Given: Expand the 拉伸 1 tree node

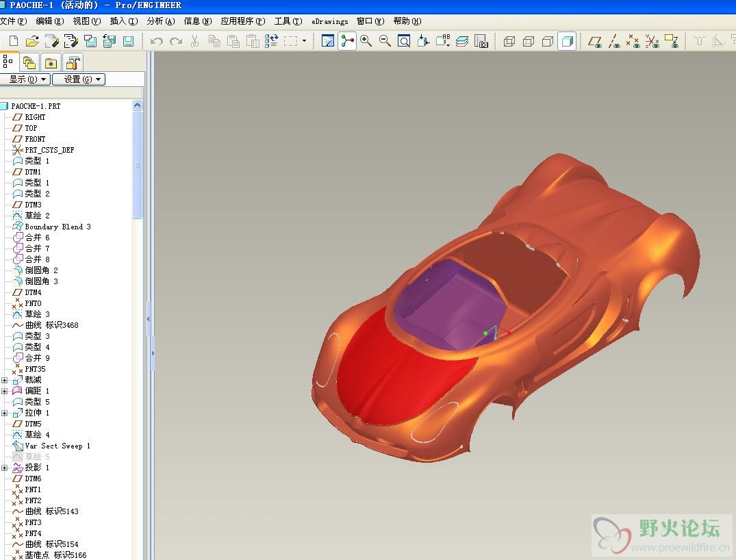Looking at the screenshot, I should [5, 413].
